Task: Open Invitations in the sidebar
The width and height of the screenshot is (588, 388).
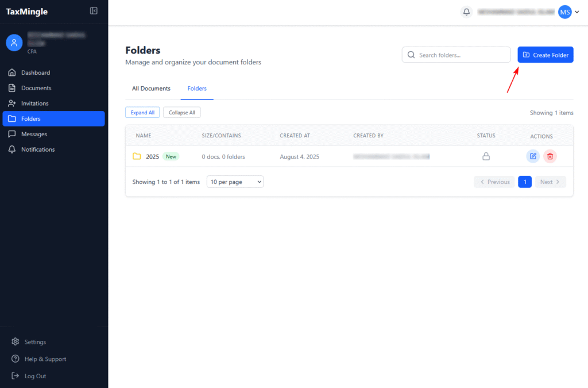Action: pos(35,103)
